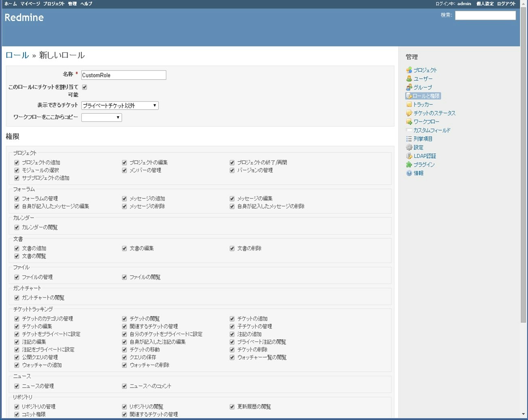Uncheck カレンダーの閲覧 permission

pos(17,227)
